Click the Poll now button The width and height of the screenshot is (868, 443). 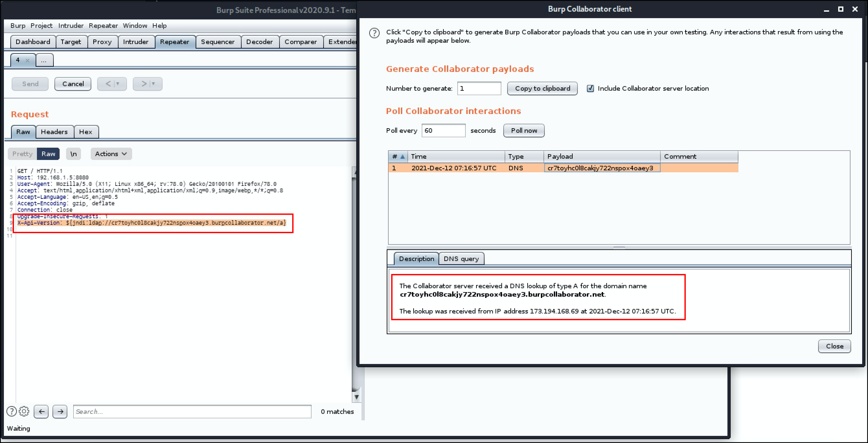[x=524, y=131]
